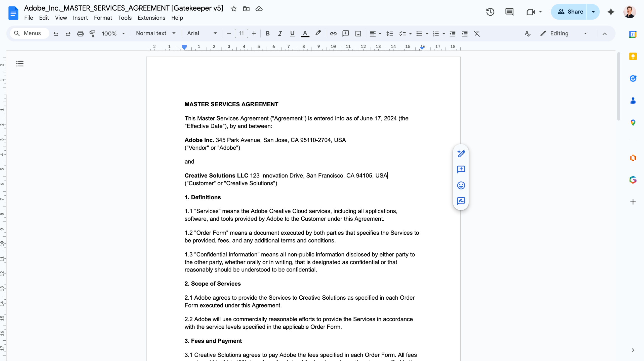This screenshot has width=644, height=361.
Task: Toggle italic formatting
Action: 280,33
